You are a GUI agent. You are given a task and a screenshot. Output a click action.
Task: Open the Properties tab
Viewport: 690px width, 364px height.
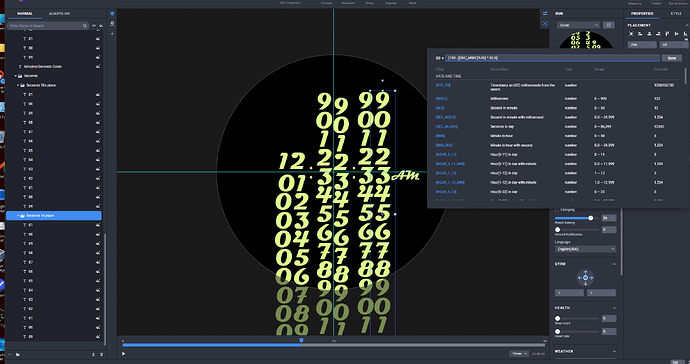(x=642, y=14)
